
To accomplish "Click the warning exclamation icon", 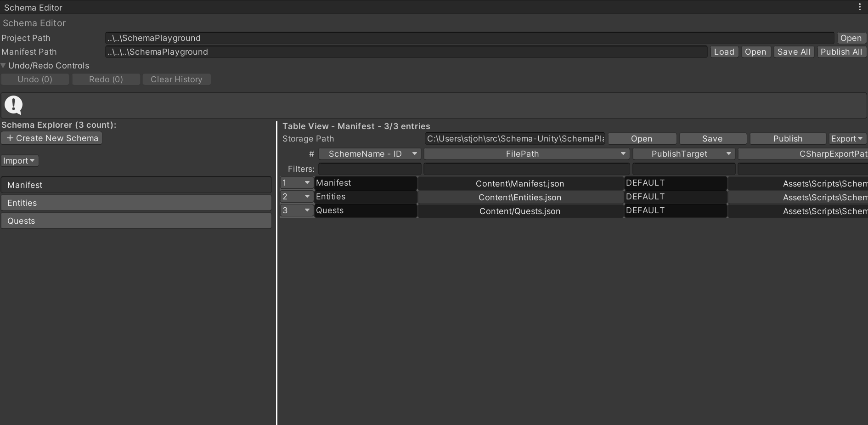I will 13,105.
